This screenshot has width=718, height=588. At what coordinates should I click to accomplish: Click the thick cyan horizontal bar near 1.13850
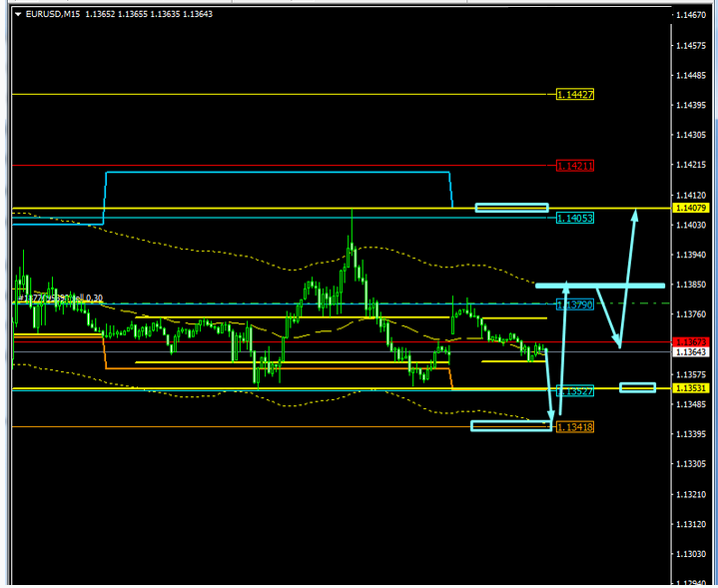pyautogui.click(x=599, y=286)
